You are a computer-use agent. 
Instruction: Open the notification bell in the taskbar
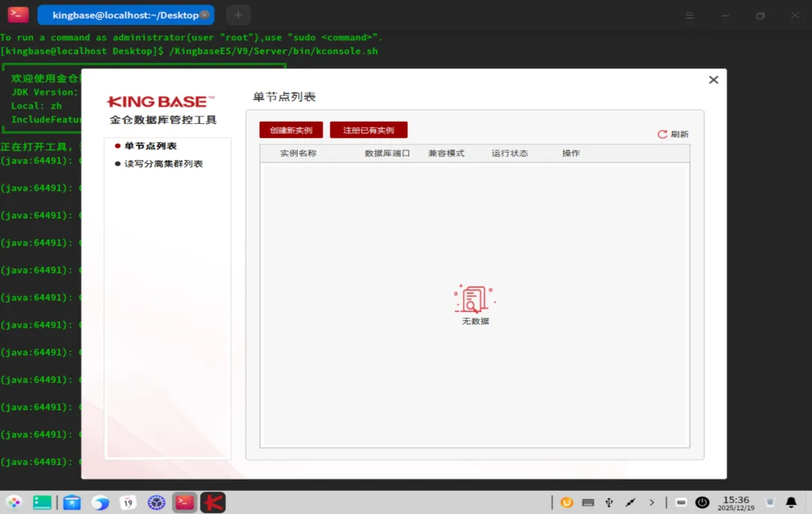(791, 502)
